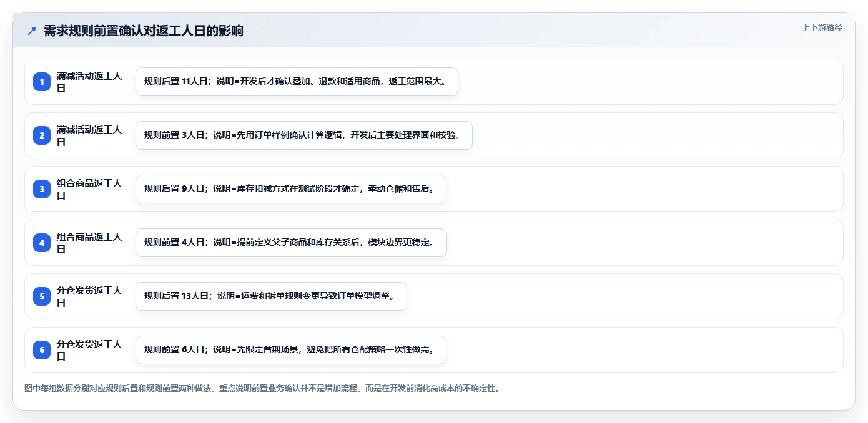Viewport: 868px width, 423px height.
Task: Open the 规则后置 9人日 description box
Action: click(x=291, y=189)
